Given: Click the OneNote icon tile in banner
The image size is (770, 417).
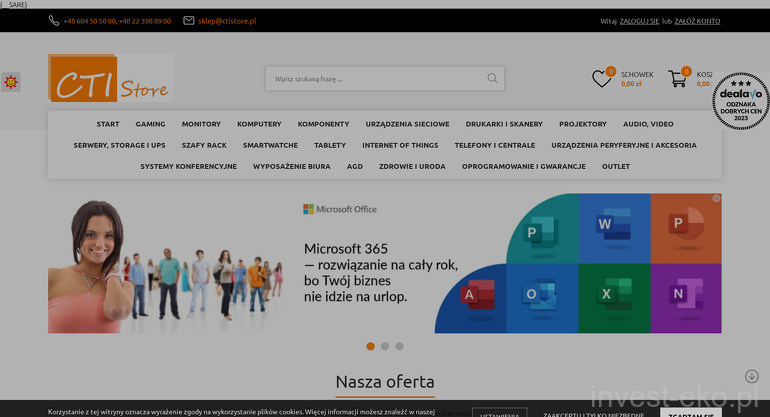Looking at the screenshot, I should point(686,298).
